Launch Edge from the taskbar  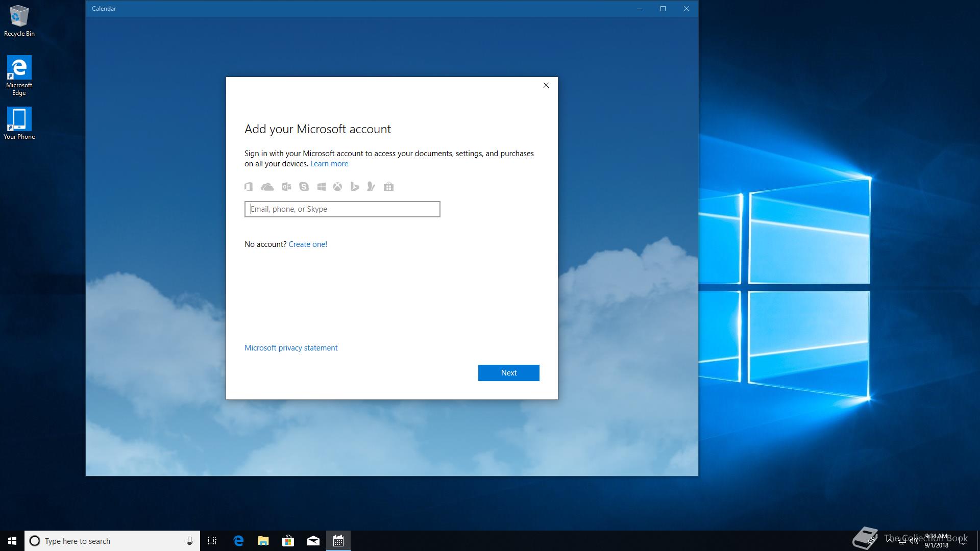point(238,541)
